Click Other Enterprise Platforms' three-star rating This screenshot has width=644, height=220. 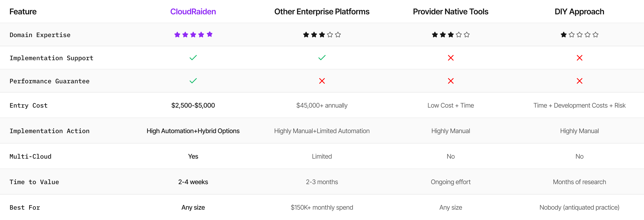click(x=322, y=35)
